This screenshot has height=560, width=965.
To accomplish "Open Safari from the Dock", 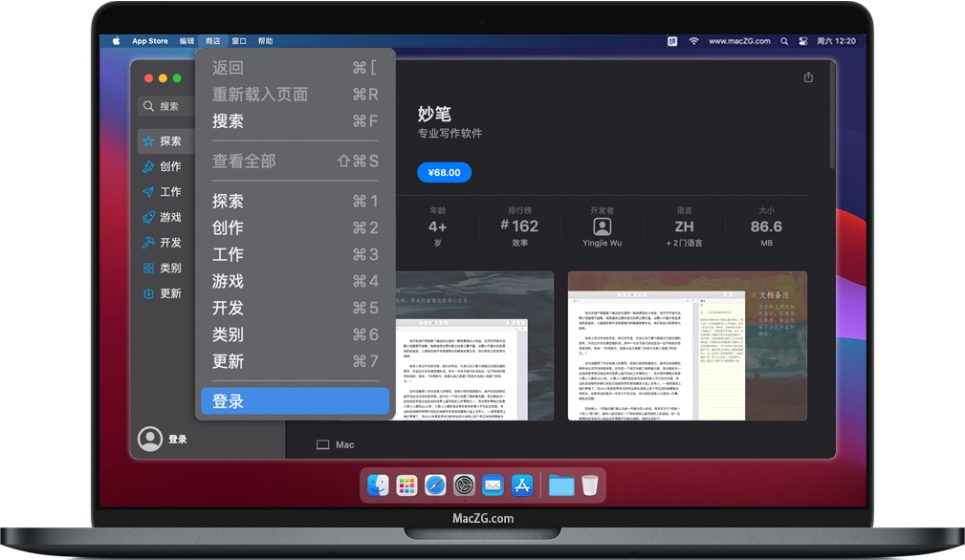I will (434, 485).
